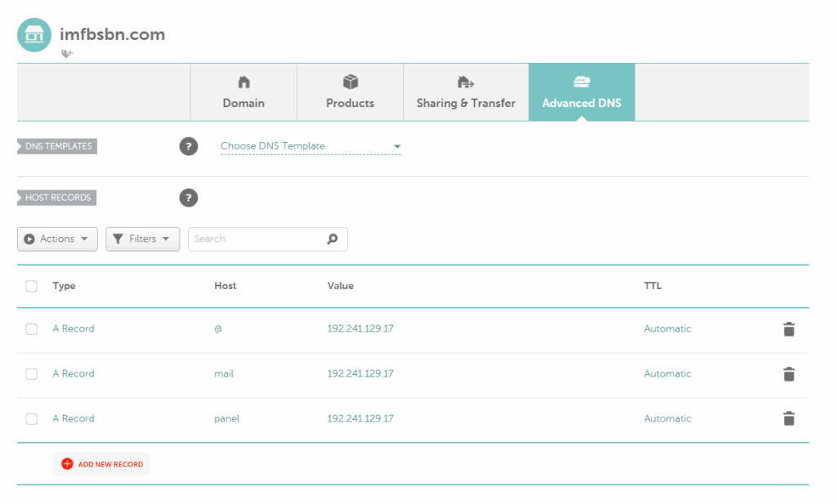Focus the host records Search field
Viewport: 837px width, 504px height.
[x=257, y=239]
